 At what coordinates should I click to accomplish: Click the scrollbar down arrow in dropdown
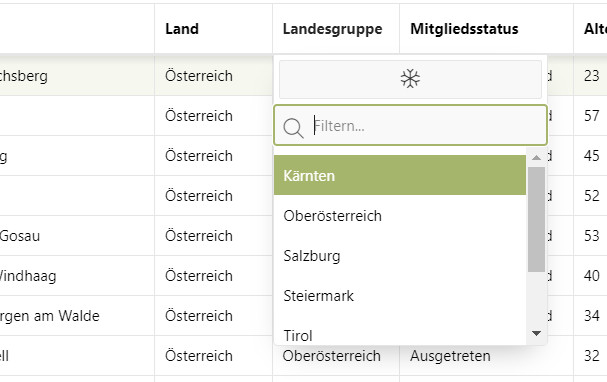(x=537, y=333)
